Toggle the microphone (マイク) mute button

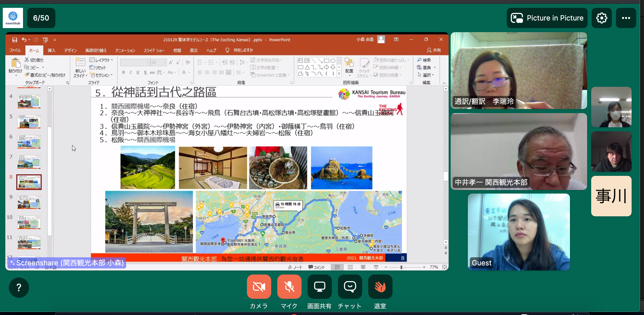click(x=289, y=287)
